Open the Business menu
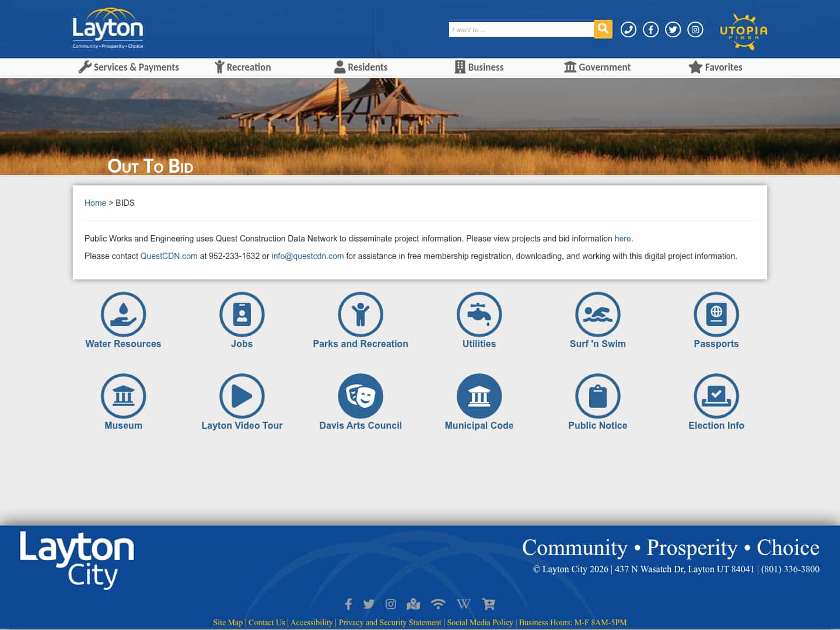Image resolution: width=840 pixels, height=630 pixels. click(479, 67)
